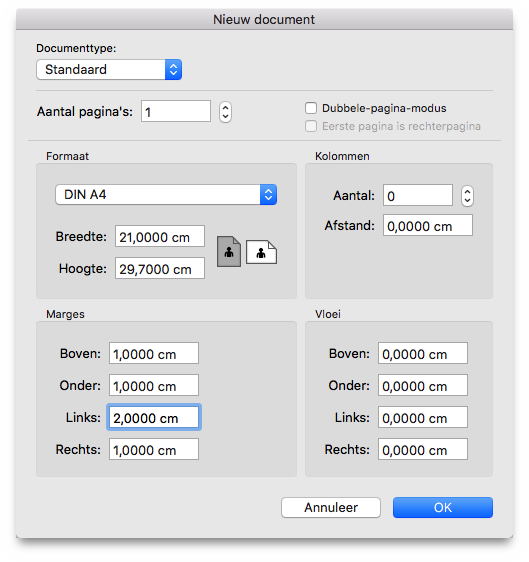Click the Vloei Links field
The height and width of the screenshot is (562, 529).
(x=423, y=417)
